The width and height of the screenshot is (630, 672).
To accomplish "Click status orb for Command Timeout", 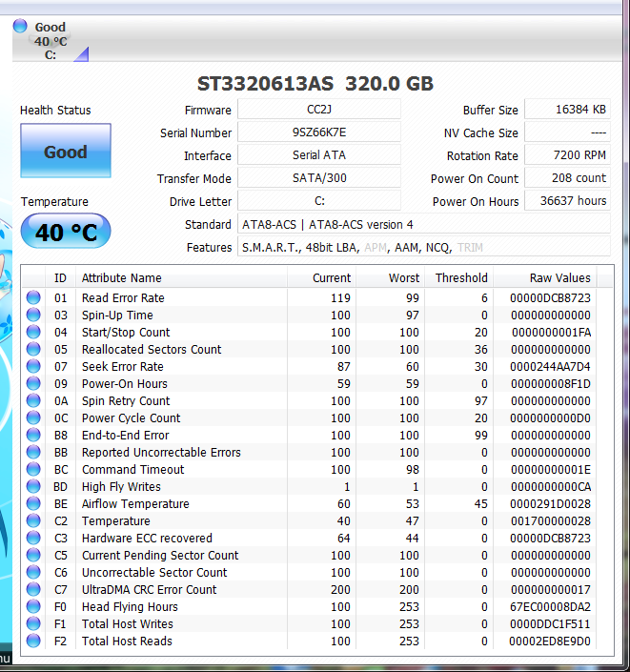I will 33,469.
